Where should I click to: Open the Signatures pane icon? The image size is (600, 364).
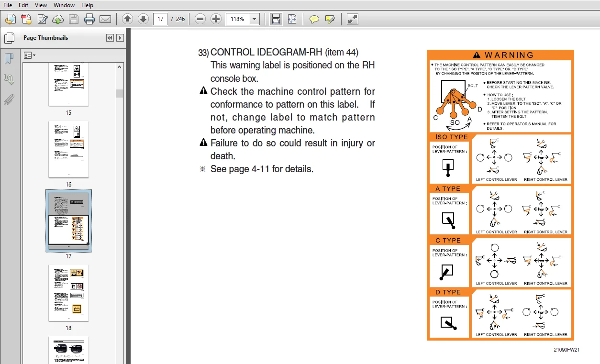[x=9, y=79]
